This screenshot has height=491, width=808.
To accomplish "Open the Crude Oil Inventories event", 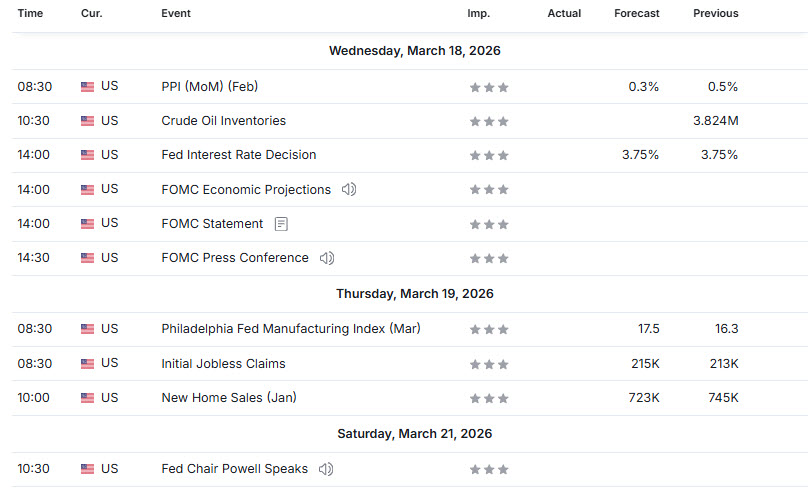I will (x=223, y=121).
